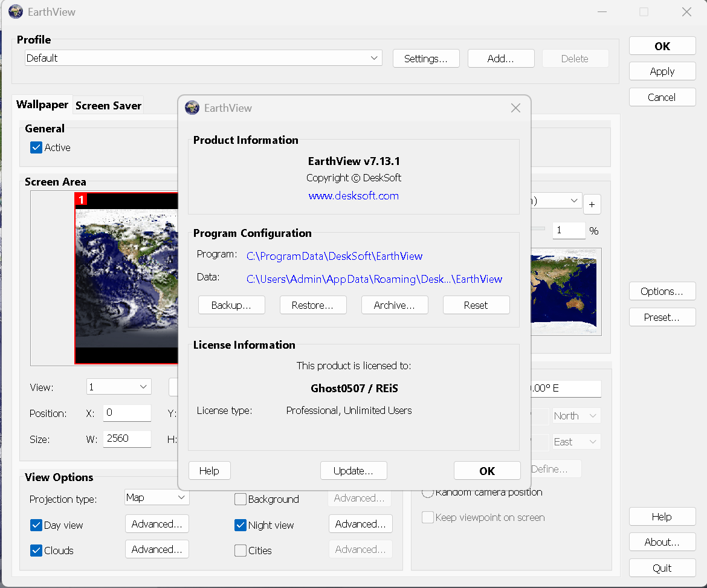Click the percent value input field

tap(569, 230)
